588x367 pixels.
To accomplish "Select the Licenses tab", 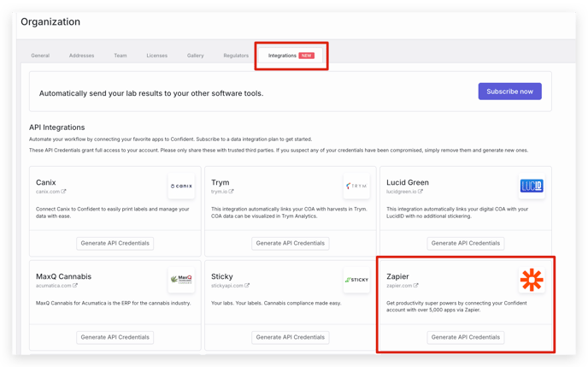I will [x=156, y=56].
